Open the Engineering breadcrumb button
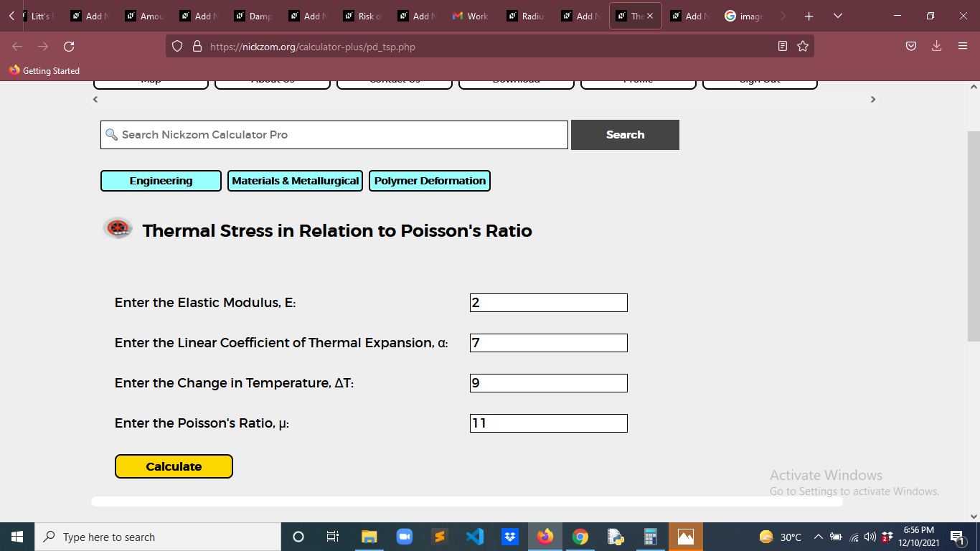The height and width of the screenshot is (551, 980). coord(161,181)
